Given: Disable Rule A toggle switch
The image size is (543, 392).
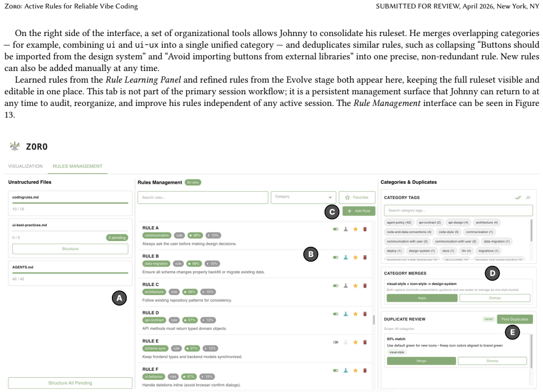Looking at the screenshot, I should pos(336,229).
